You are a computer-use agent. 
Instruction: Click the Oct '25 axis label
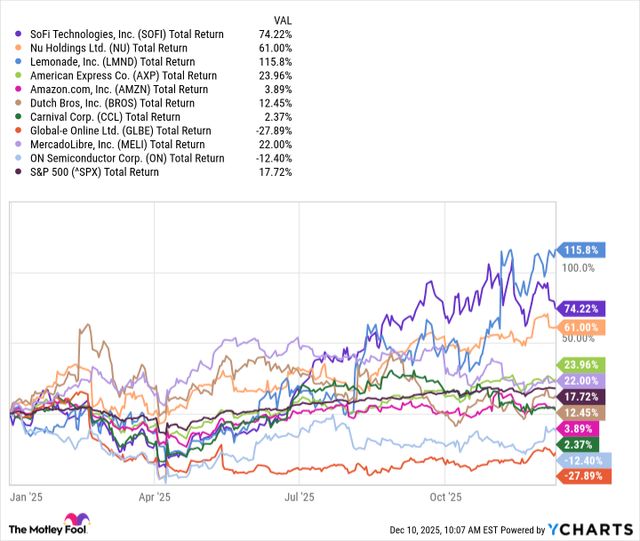(445, 494)
